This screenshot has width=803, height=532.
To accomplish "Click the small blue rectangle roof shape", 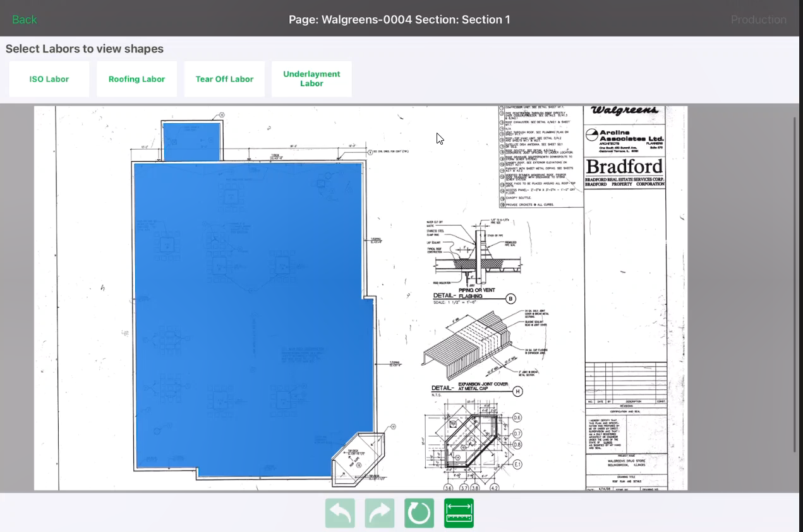I will point(191,142).
